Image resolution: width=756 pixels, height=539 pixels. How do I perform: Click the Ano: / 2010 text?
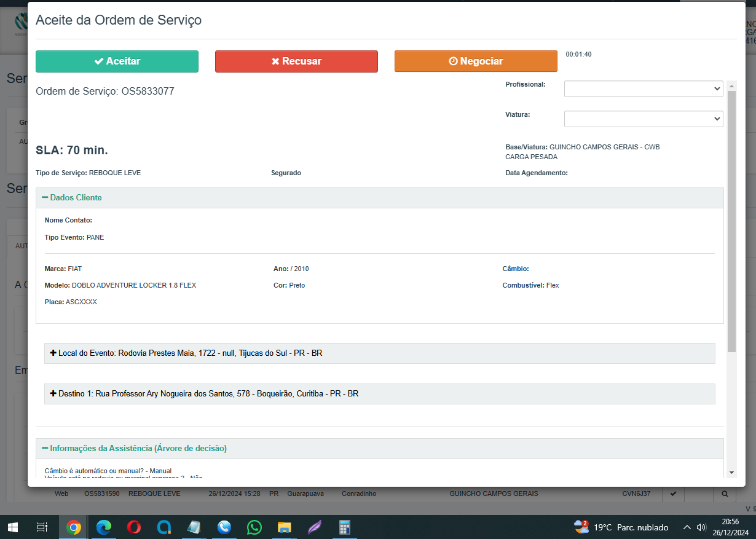[x=291, y=269]
